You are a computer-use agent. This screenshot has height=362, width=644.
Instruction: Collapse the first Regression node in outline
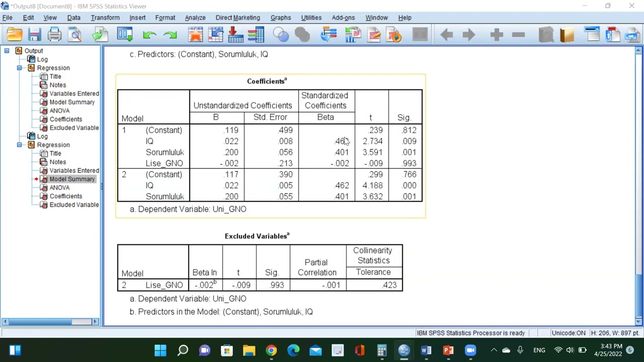click(20, 68)
